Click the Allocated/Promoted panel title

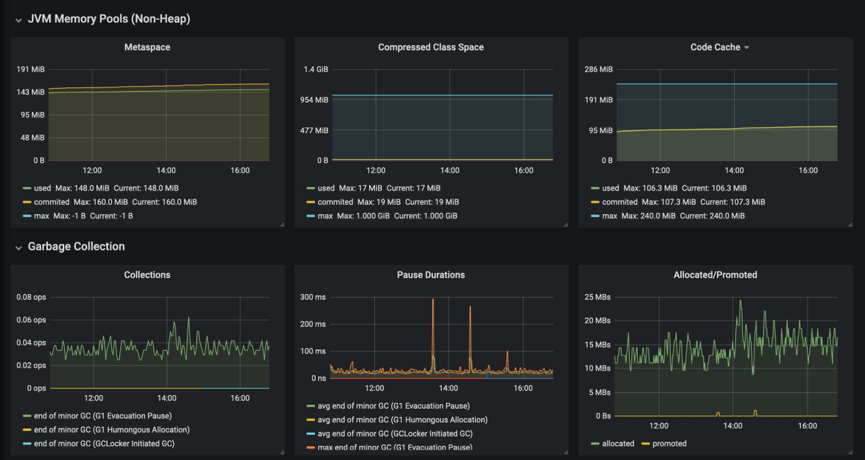(x=715, y=275)
